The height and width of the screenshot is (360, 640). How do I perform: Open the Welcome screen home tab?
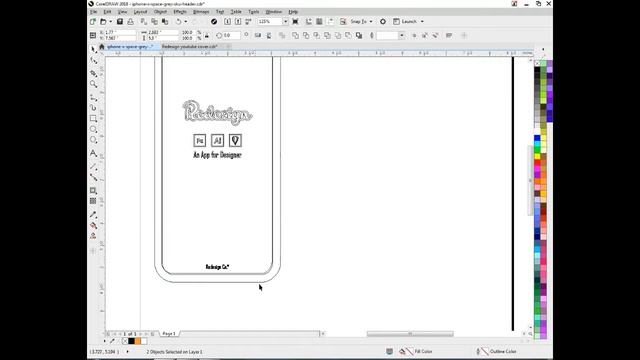click(x=102, y=47)
